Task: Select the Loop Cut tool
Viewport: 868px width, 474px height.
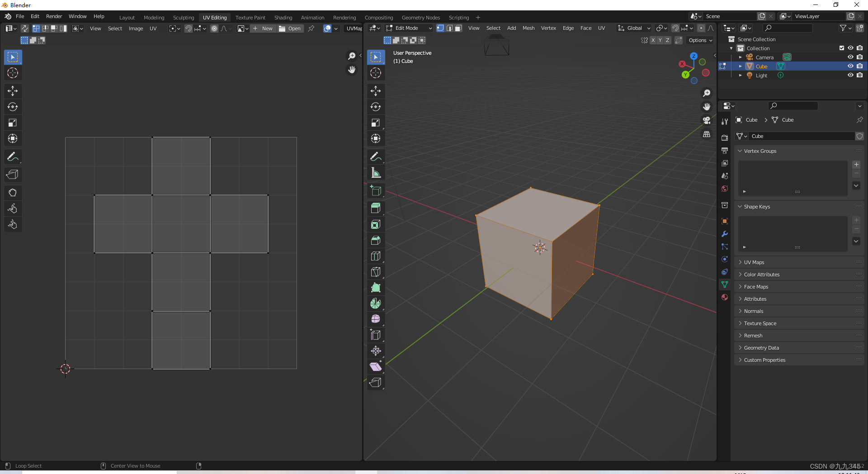Action: click(375, 256)
